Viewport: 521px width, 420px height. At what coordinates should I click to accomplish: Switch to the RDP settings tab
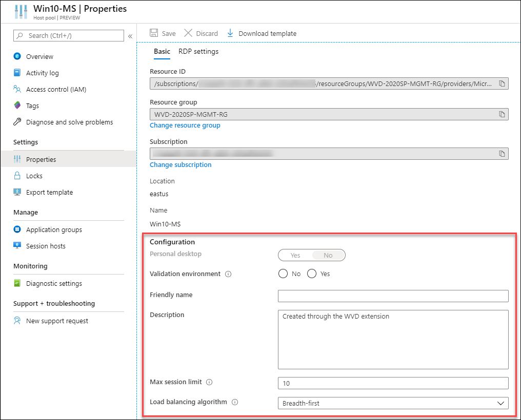coord(198,51)
